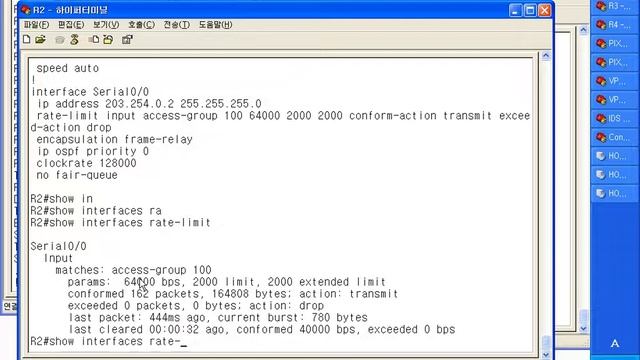Image resolution: width=640 pixels, height=360 pixels.
Task: Click the 'R2#show interfaces rate-limit' command line
Action: coord(120,222)
